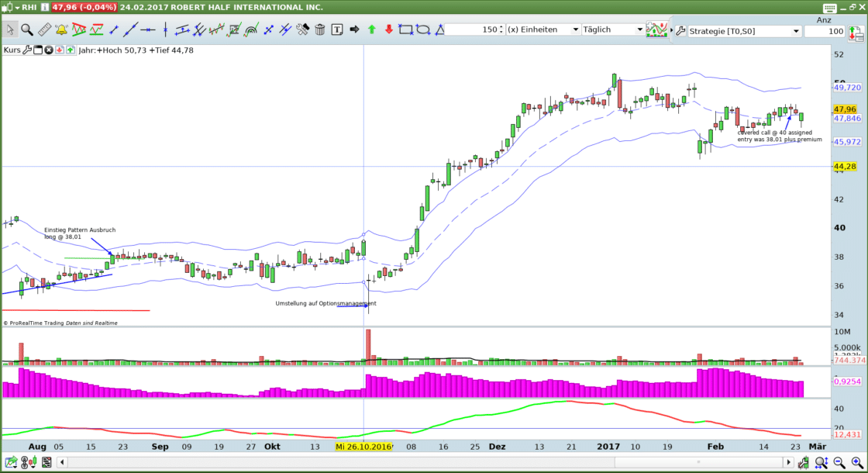This screenshot has height=473, width=868.
Task: Open the candlestick style settings icon
Action: tap(29, 462)
